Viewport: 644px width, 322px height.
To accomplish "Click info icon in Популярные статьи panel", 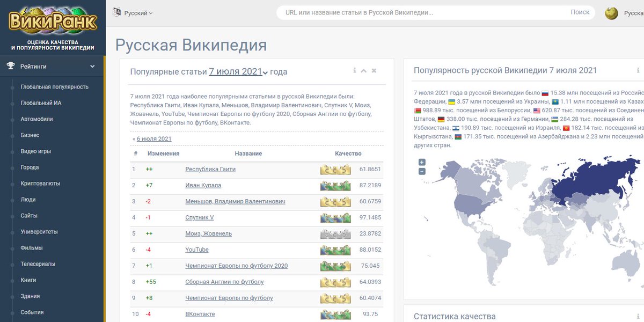I will 354,71.
